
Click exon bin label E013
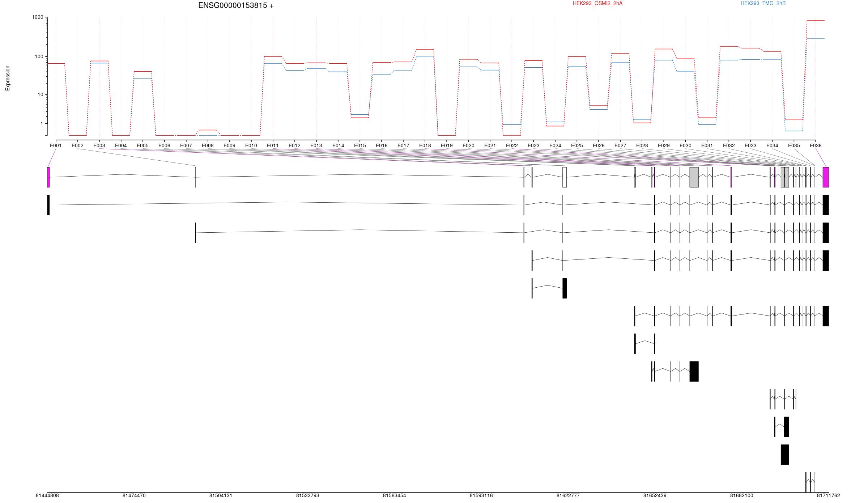point(316,145)
